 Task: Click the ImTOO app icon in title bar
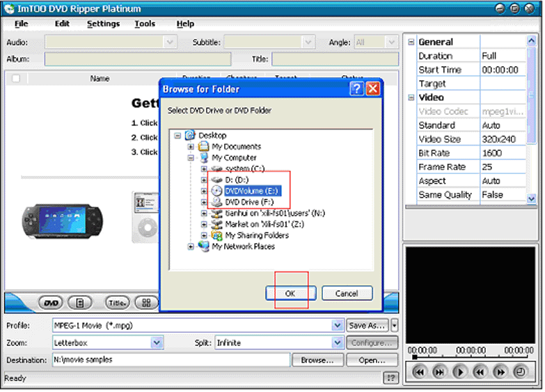tap(9, 8)
